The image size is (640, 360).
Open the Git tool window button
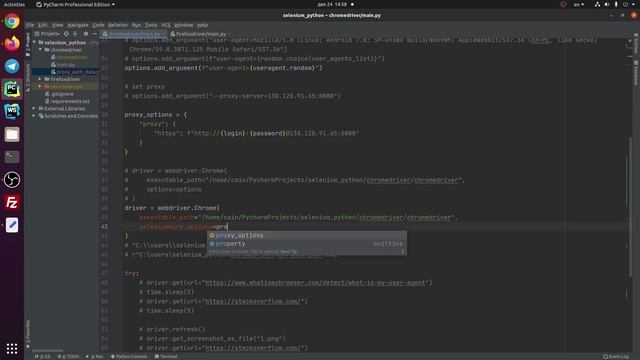42,356
